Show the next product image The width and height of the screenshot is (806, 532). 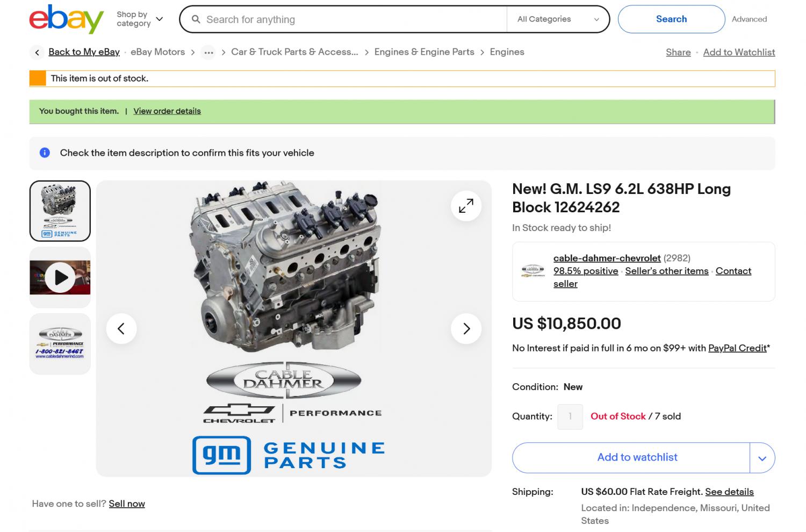466,328
